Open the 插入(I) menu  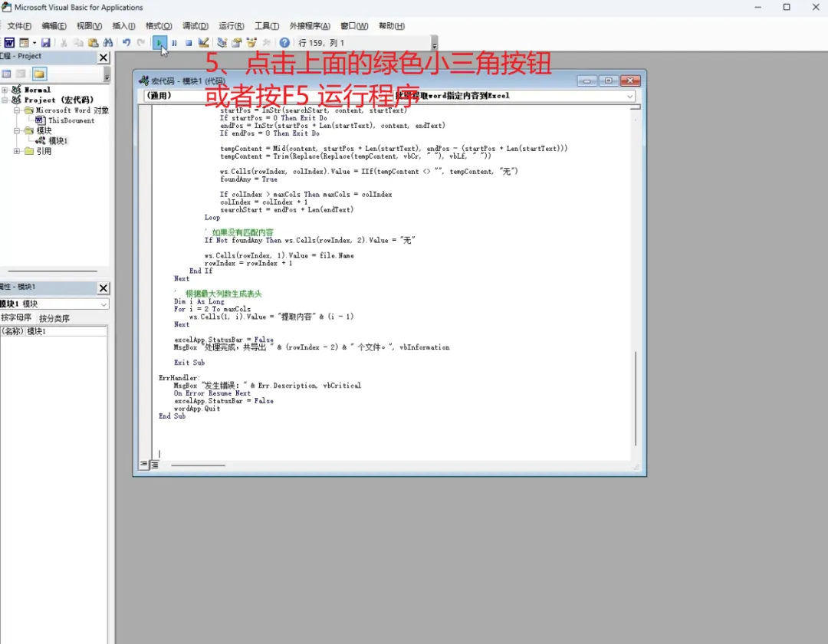[123, 26]
